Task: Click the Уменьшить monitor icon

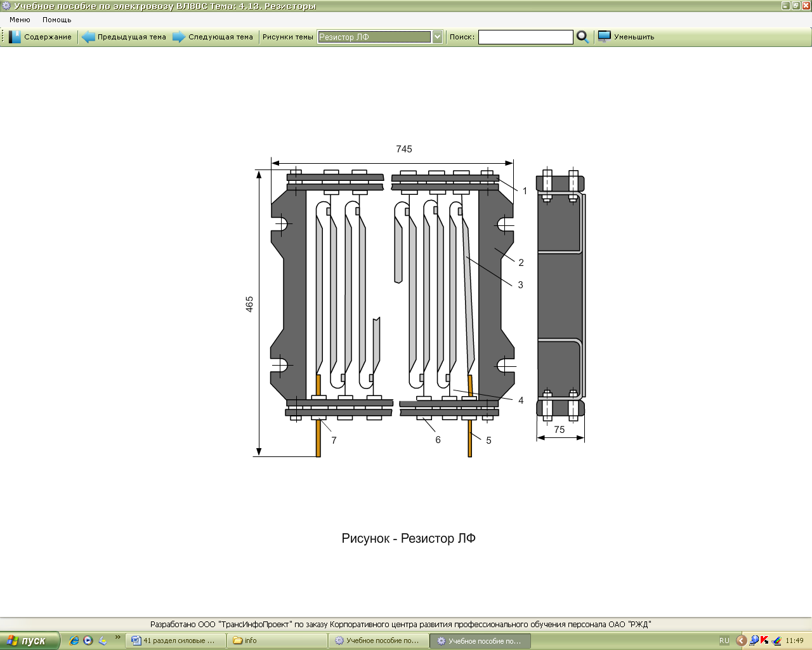Action: click(605, 36)
